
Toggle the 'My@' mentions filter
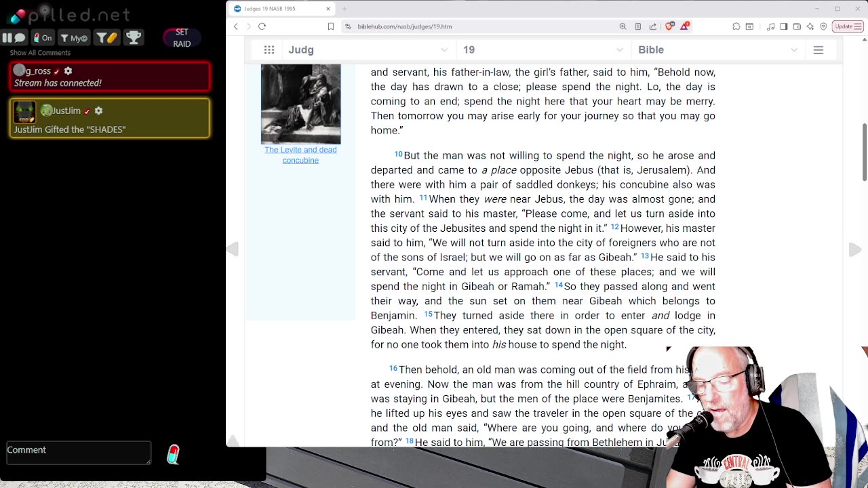pos(74,38)
